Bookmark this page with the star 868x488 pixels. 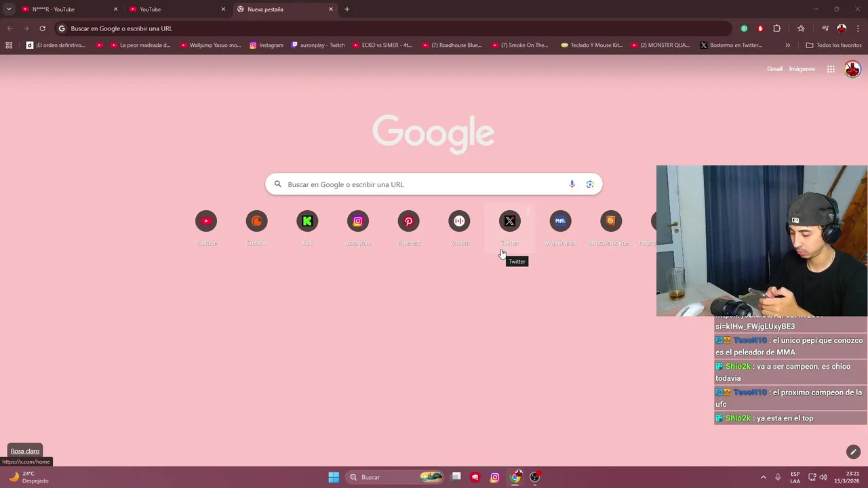point(801,28)
